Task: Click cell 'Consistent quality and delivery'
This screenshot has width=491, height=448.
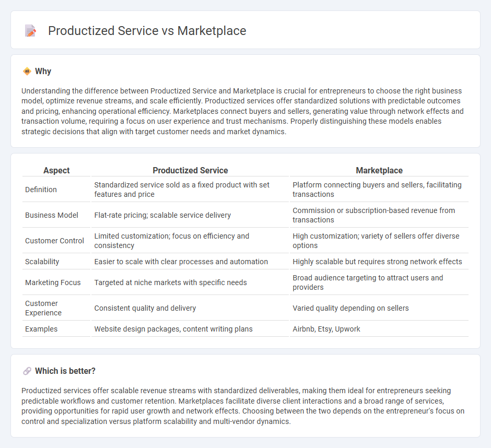Action: click(190, 308)
